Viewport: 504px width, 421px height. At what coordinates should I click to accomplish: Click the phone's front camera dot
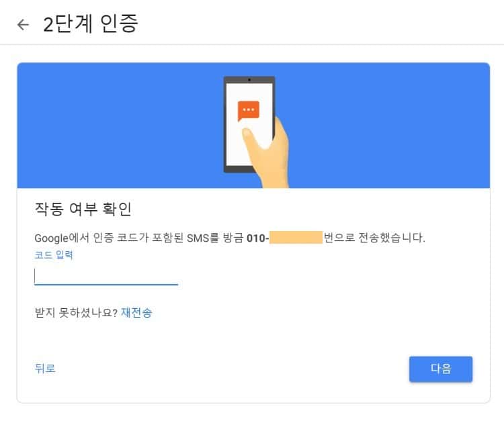[x=249, y=80]
